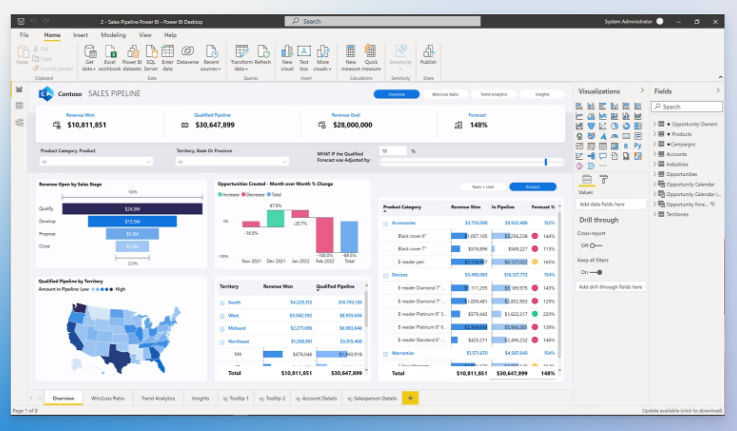Click Update available download link
Image resolution: width=737 pixels, height=431 pixels.
(682, 411)
